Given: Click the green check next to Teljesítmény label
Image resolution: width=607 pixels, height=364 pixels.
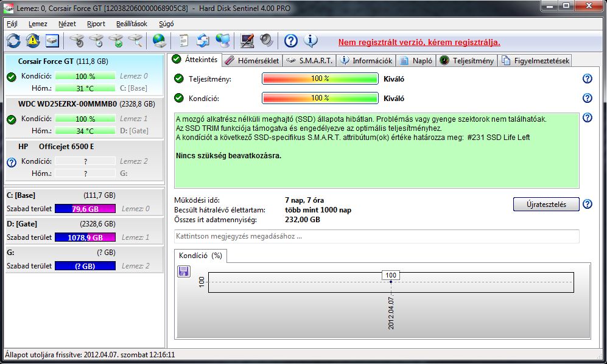Looking at the screenshot, I should tap(178, 79).
